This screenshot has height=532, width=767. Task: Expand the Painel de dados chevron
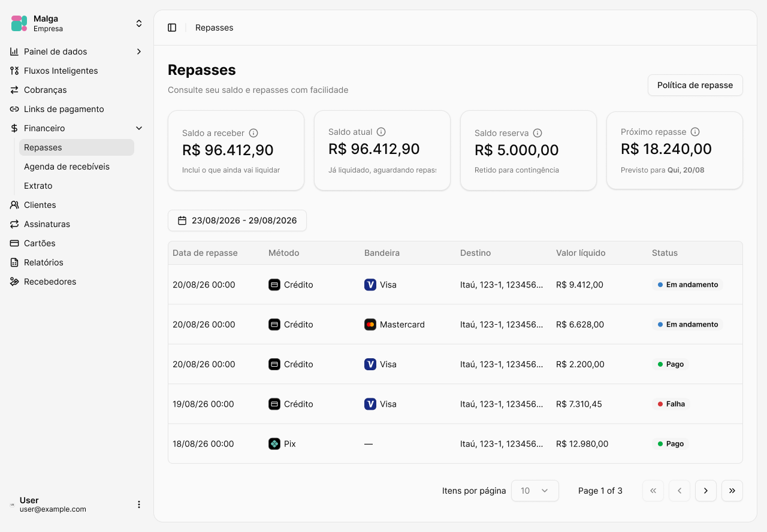click(139, 52)
